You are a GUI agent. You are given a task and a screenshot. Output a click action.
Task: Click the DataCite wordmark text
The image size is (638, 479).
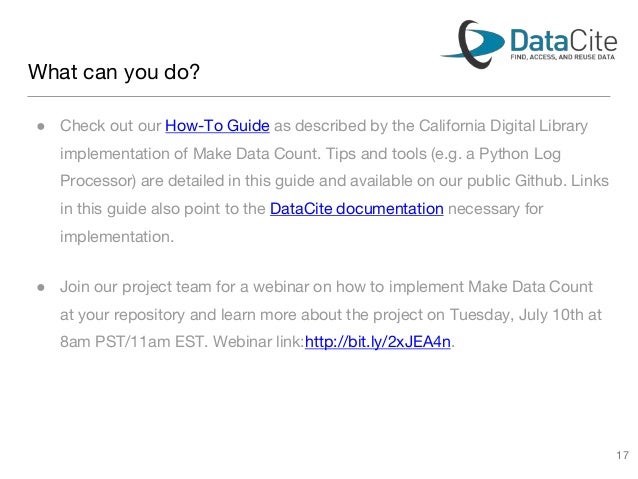pyautogui.click(x=564, y=41)
